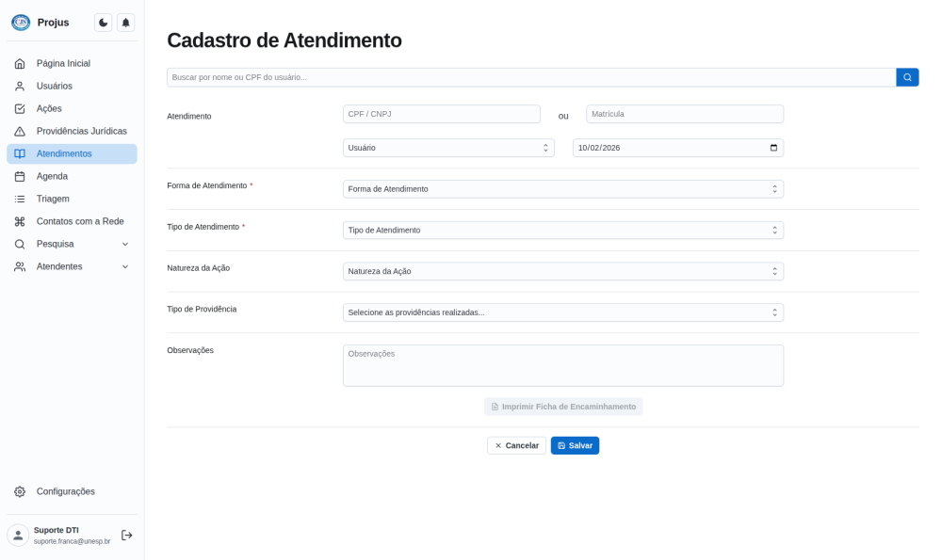Open Providências Jurídicas in the sidebar
The image size is (942, 560).
[x=82, y=131]
